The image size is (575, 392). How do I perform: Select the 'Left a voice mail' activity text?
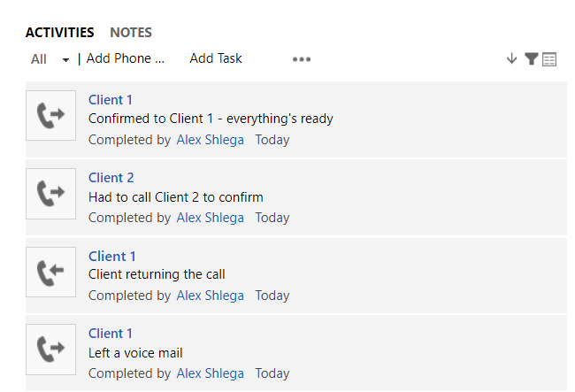click(x=135, y=353)
